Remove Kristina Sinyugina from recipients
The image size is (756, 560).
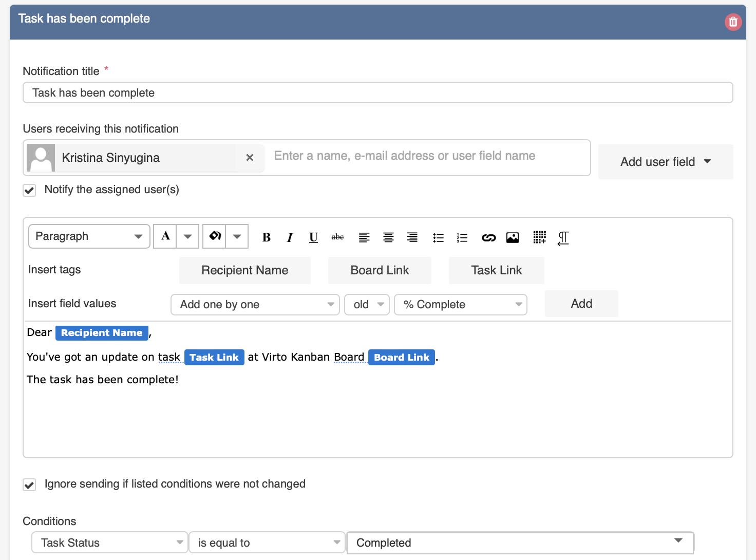pyautogui.click(x=250, y=158)
